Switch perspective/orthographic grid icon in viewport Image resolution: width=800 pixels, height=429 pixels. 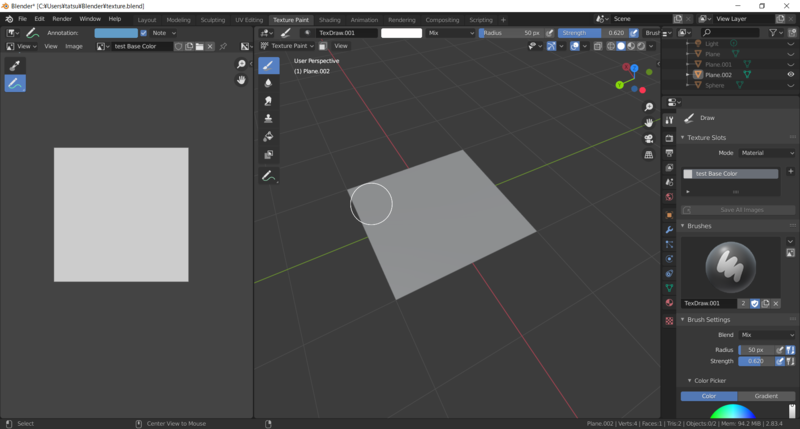(x=648, y=155)
